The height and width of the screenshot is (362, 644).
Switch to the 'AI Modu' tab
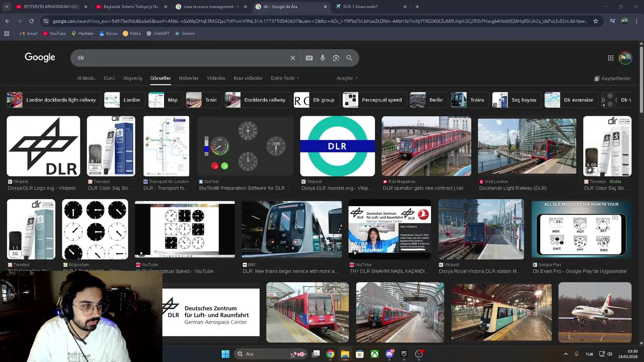pos(86,78)
